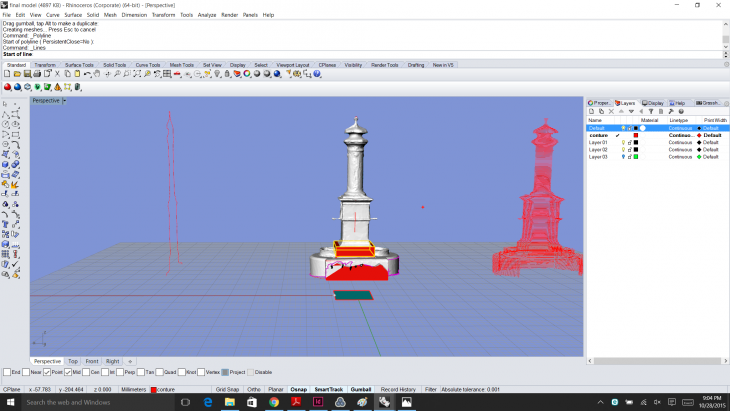Click the Windows taskbar search field
The image size is (730, 411).
coord(90,401)
